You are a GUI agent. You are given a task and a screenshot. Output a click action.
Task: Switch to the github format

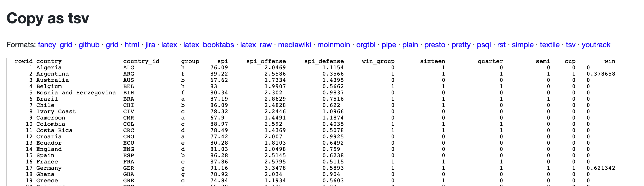(x=89, y=45)
